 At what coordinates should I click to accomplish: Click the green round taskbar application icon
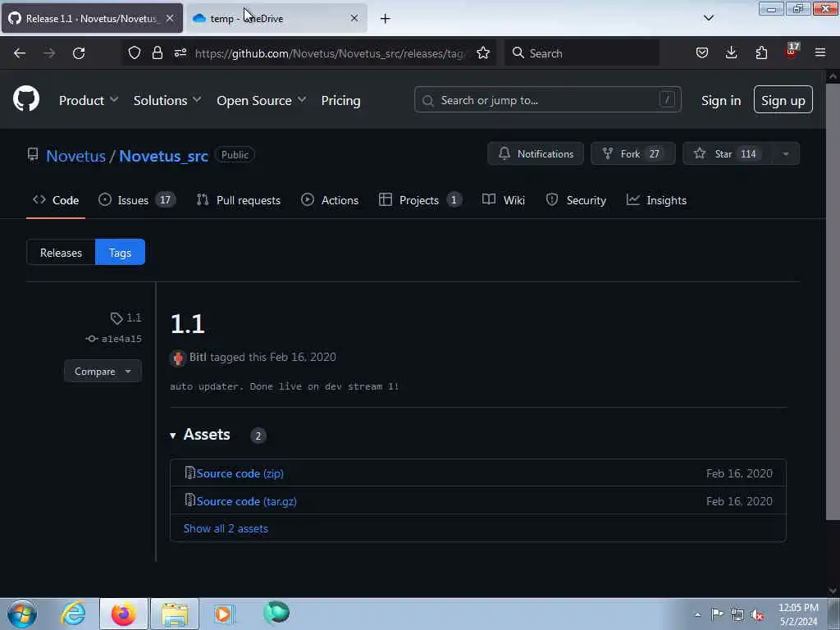point(276,612)
